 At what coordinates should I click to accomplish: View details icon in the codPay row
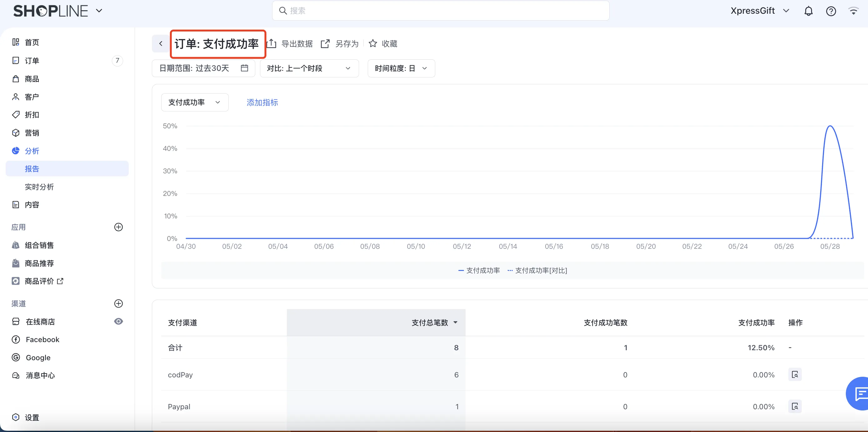795,375
